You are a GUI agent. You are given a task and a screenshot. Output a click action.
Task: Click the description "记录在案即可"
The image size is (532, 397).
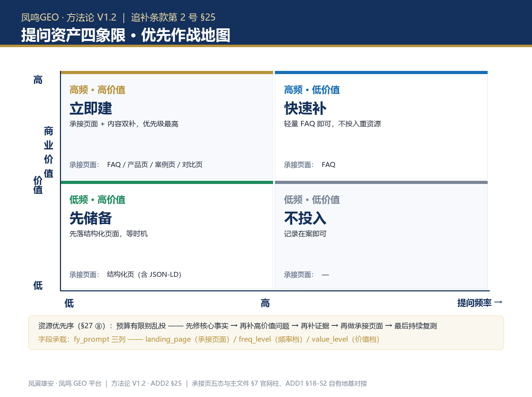click(x=305, y=234)
